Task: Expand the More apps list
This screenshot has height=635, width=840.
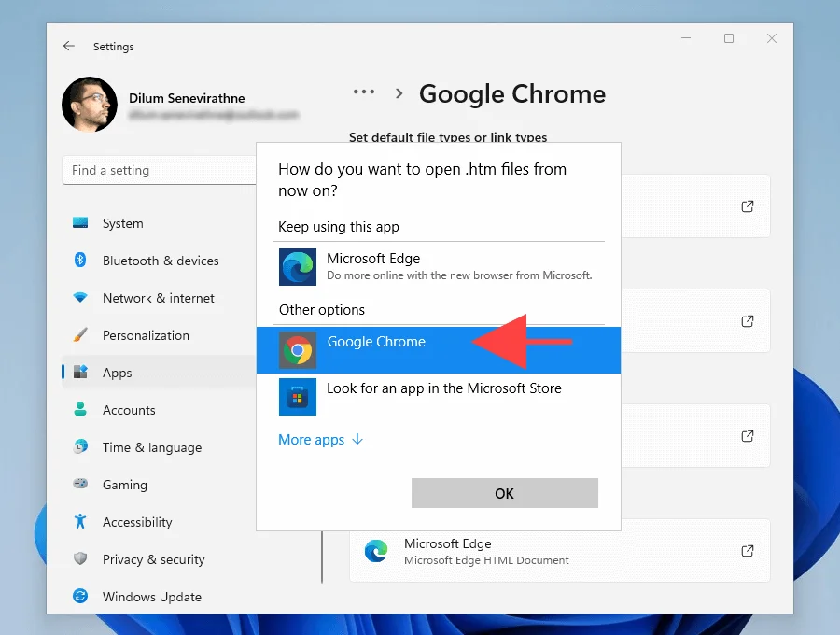Action: tap(320, 440)
